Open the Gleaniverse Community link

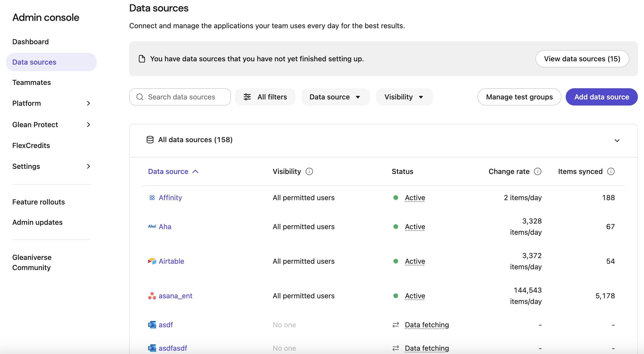32,262
